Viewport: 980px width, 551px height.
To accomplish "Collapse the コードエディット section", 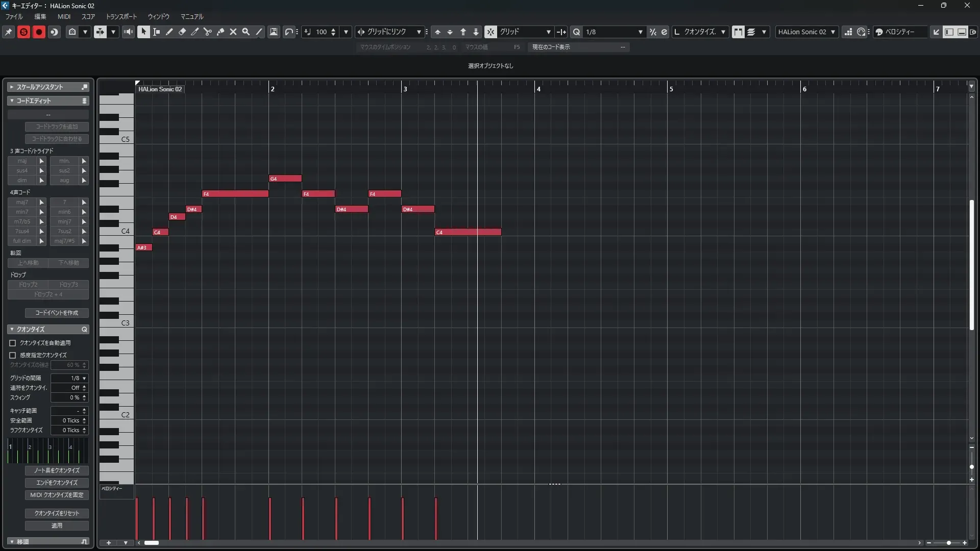I will [12, 101].
